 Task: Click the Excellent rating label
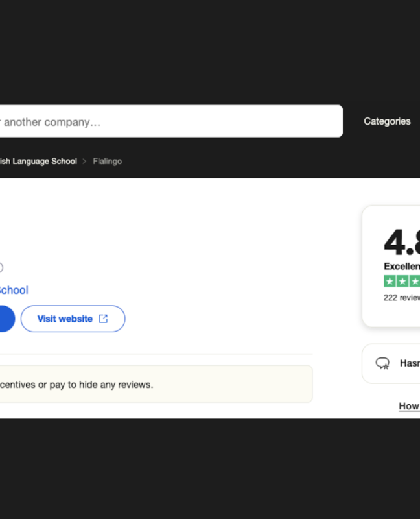pos(402,266)
